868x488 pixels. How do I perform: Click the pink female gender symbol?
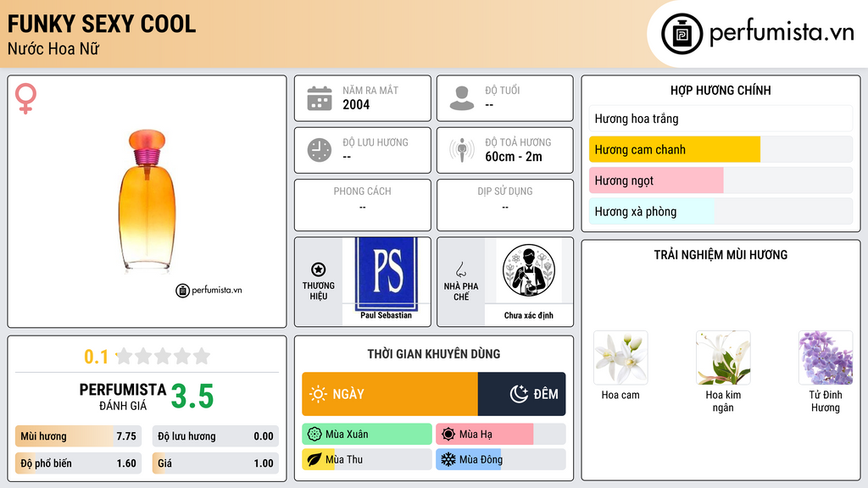(x=25, y=98)
